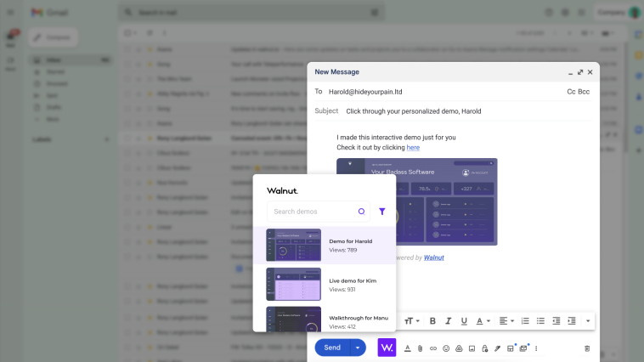Attach a file with the paperclip icon
The height and width of the screenshot is (362, 644).
(x=420, y=348)
